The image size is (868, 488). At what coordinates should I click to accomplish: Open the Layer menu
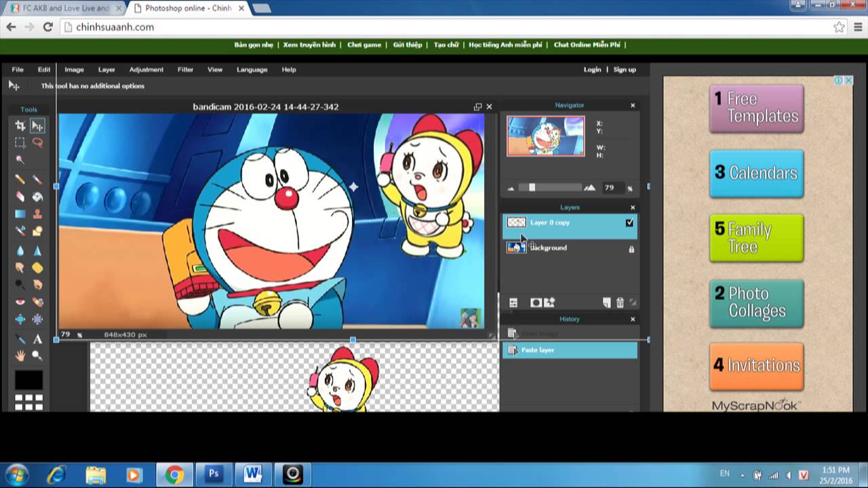click(x=106, y=69)
